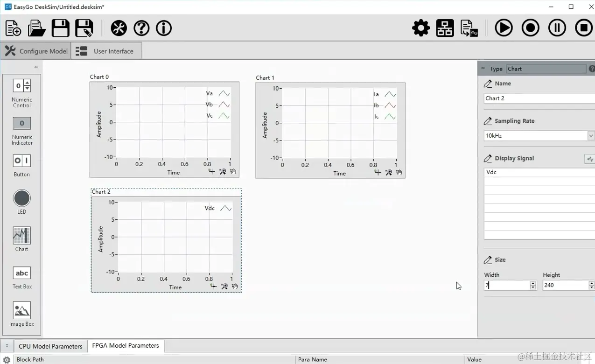Click Chart 2 zoom tool
The height and width of the screenshot is (364, 595).
(224, 287)
